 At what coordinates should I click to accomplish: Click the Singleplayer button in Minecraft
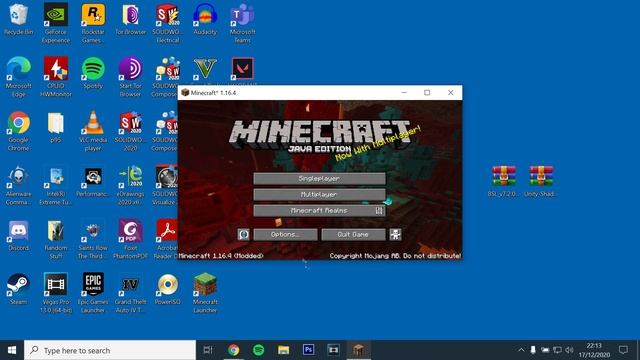pos(319,178)
